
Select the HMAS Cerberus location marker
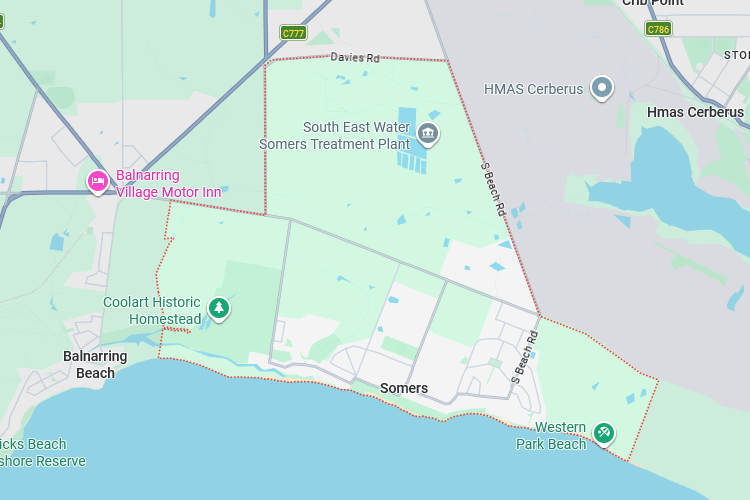click(x=602, y=88)
